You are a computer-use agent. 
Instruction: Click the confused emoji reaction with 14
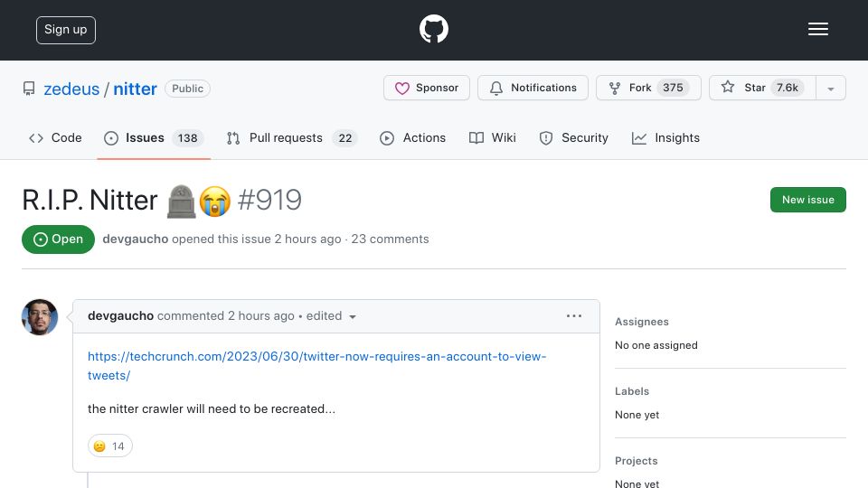(109, 446)
